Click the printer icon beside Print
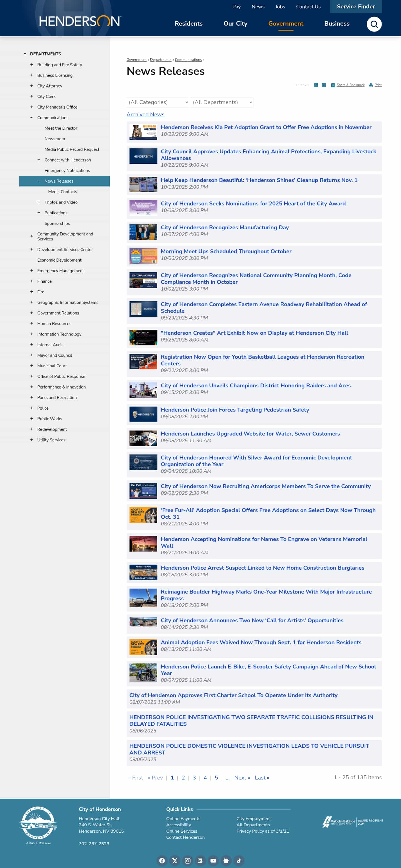 pyautogui.click(x=371, y=85)
